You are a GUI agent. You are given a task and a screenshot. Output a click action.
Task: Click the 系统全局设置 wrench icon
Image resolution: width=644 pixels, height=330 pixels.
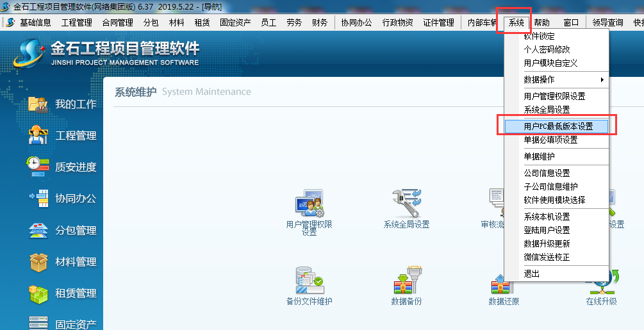click(406, 203)
